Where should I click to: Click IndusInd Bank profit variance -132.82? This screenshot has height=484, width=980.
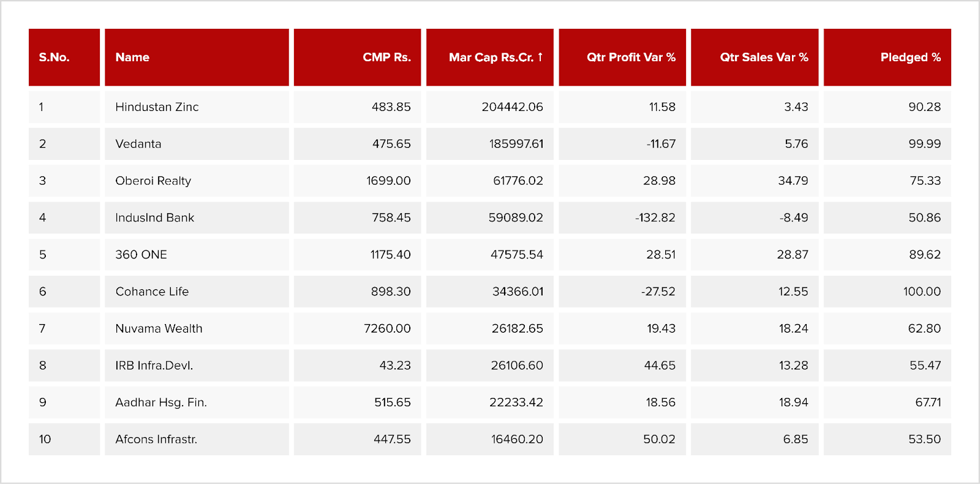[x=655, y=217]
